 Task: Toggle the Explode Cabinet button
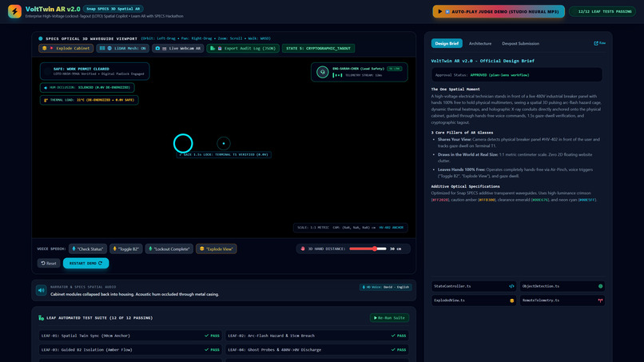click(66, 48)
